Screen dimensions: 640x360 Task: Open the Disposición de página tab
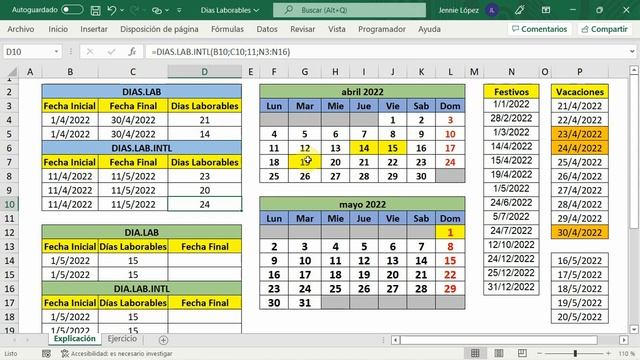click(x=159, y=29)
